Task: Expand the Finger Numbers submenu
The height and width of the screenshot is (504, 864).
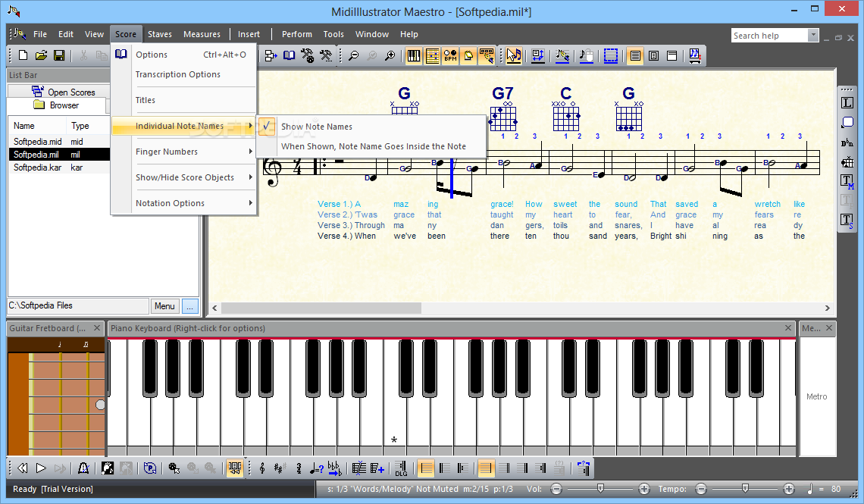Action: click(184, 152)
